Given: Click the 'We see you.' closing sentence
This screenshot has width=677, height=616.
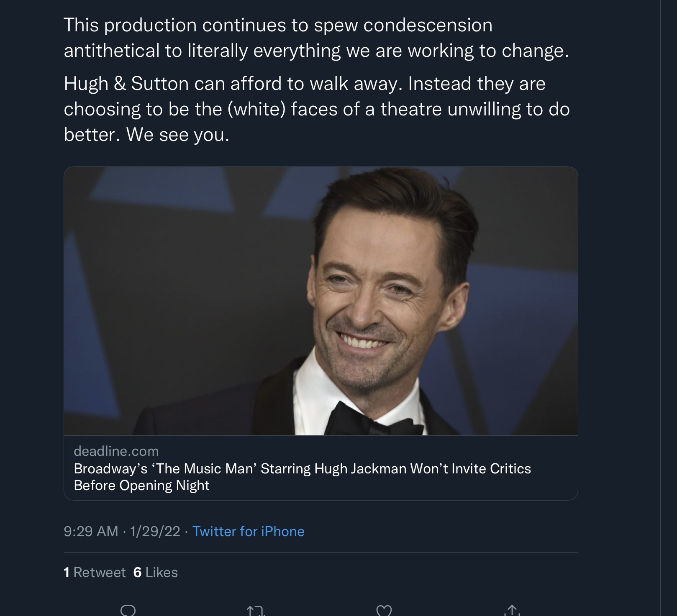Looking at the screenshot, I should pyautogui.click(x=178, y=134).
